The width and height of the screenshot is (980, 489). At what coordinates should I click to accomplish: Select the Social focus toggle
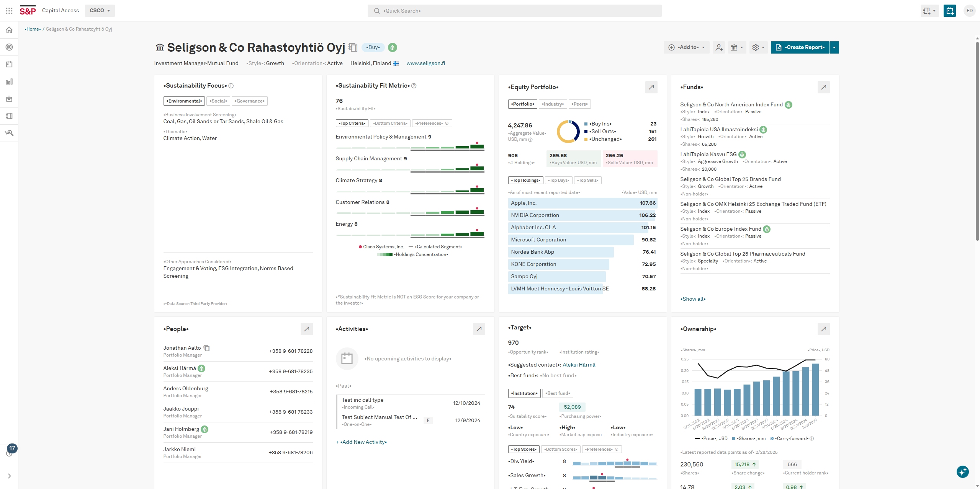218,101
